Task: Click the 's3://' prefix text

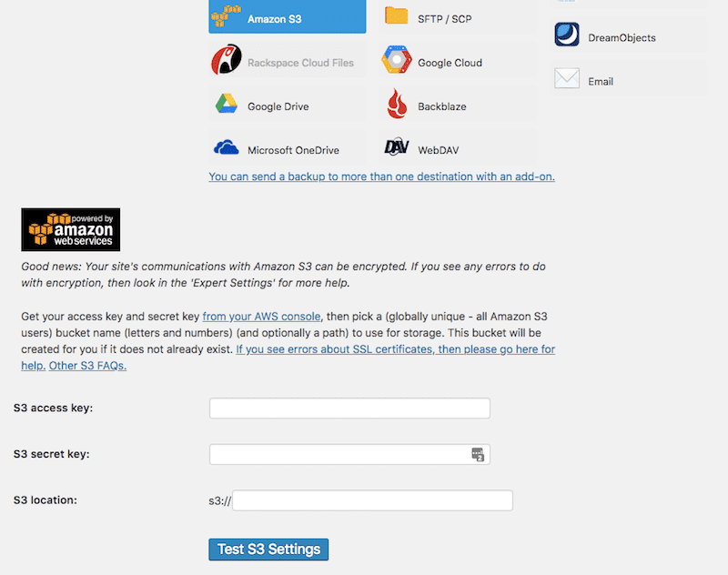Action: tap(219, 500)
